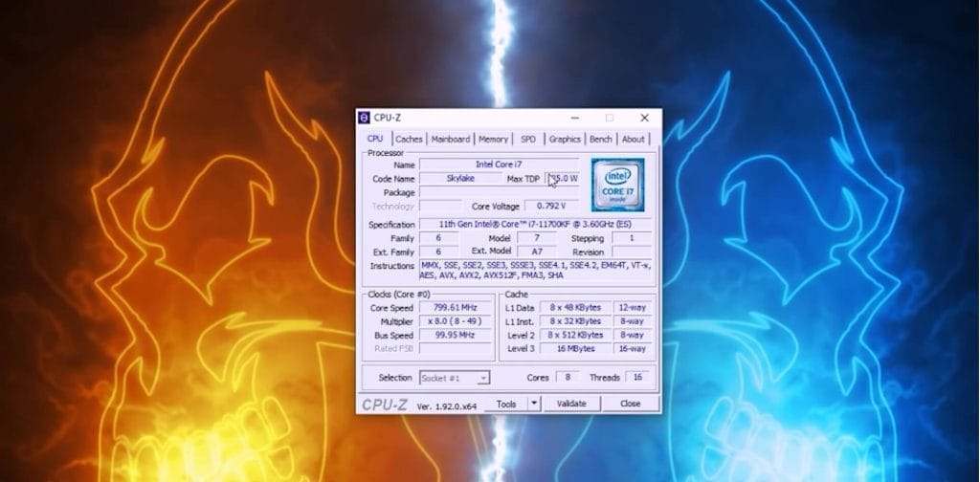Screen dimensions: 980x482
Task: Click the empty Rated FSB field
Action: pos(455,349)
